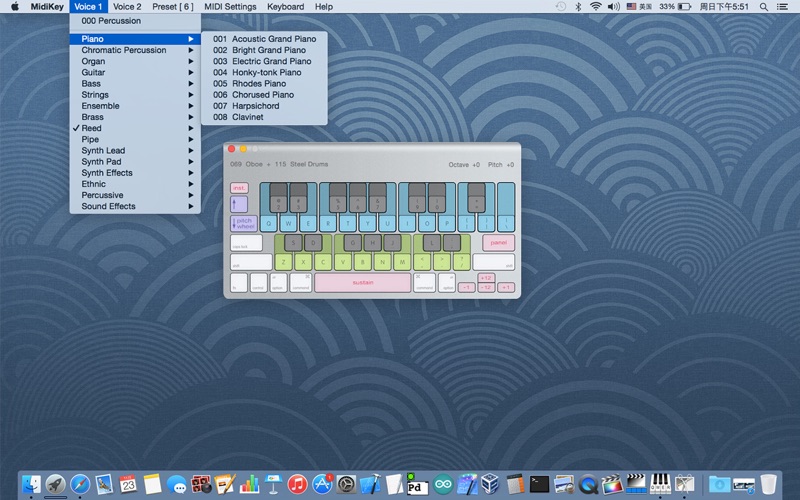Select the checked Reed category
Screen dimensions: 800x500
coord(91,128)
